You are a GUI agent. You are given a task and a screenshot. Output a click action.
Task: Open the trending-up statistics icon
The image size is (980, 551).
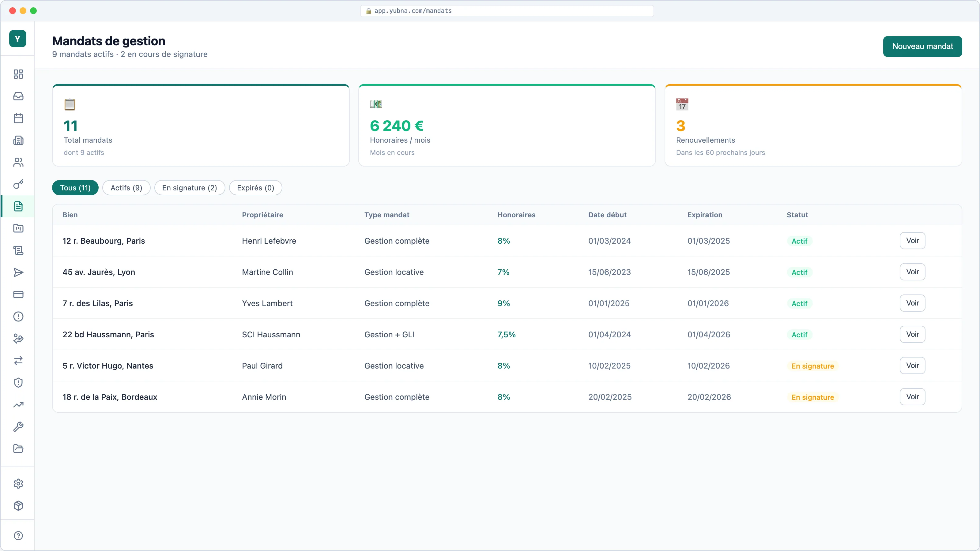tap(18, 405)
